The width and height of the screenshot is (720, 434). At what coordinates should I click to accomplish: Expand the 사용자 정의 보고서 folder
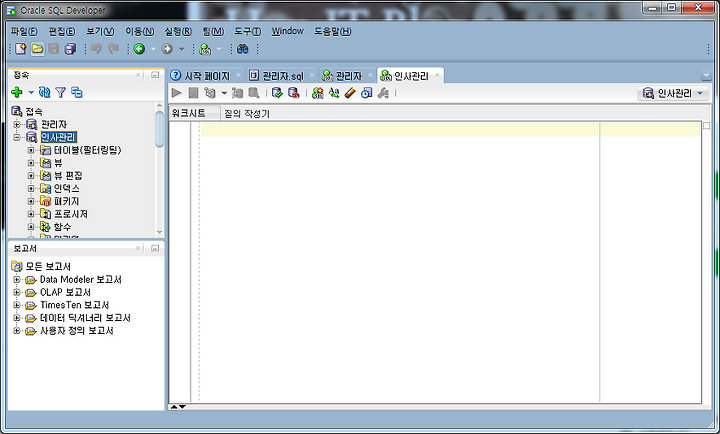click(17, 331)
